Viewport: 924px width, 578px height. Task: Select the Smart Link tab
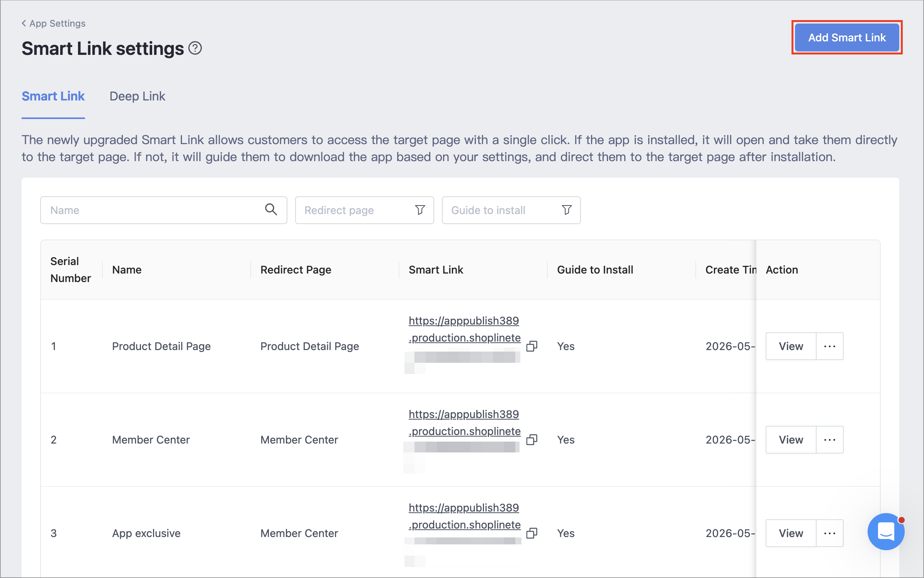(53, 96)
